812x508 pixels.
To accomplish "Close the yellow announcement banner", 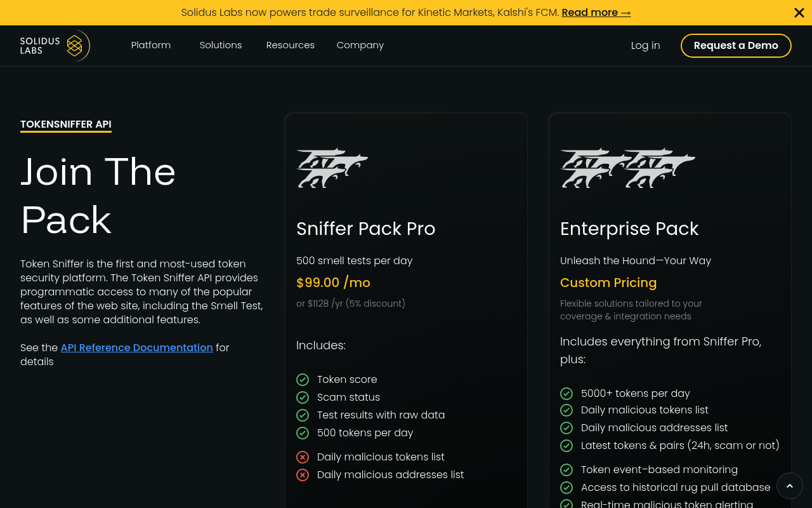I will pos(799,13).
